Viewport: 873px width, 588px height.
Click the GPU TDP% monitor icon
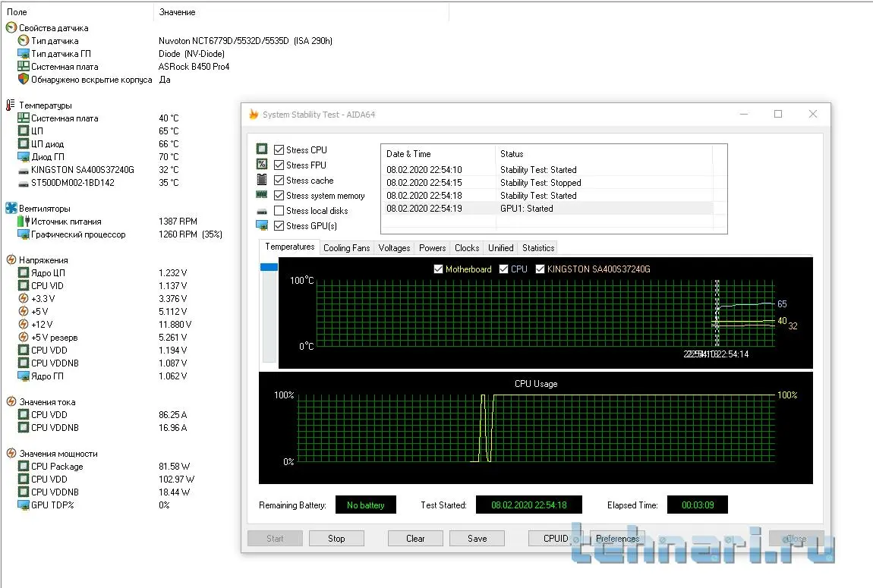point(24,505)
